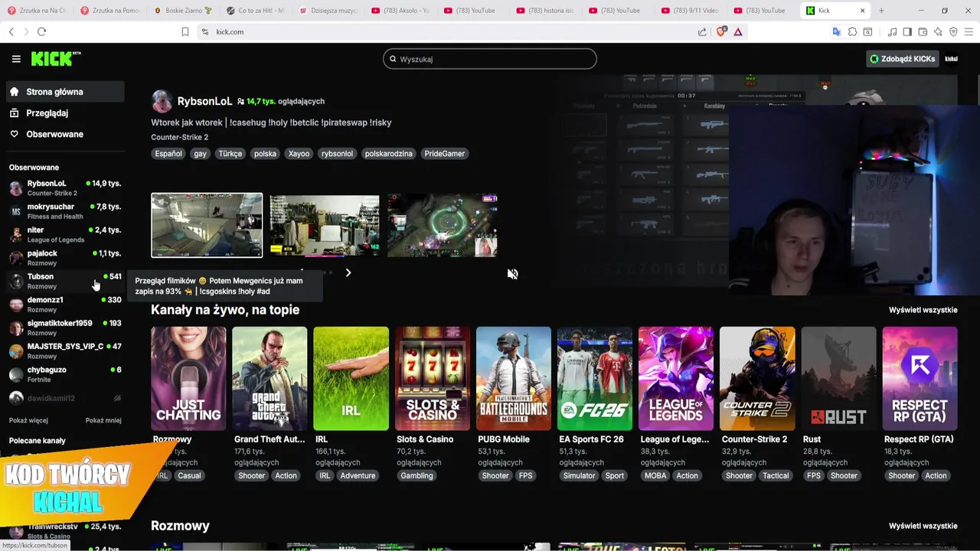Viewport: 980px width, 551px height.
Task: Select the Español tag
Action: click(x=168, y=154)
